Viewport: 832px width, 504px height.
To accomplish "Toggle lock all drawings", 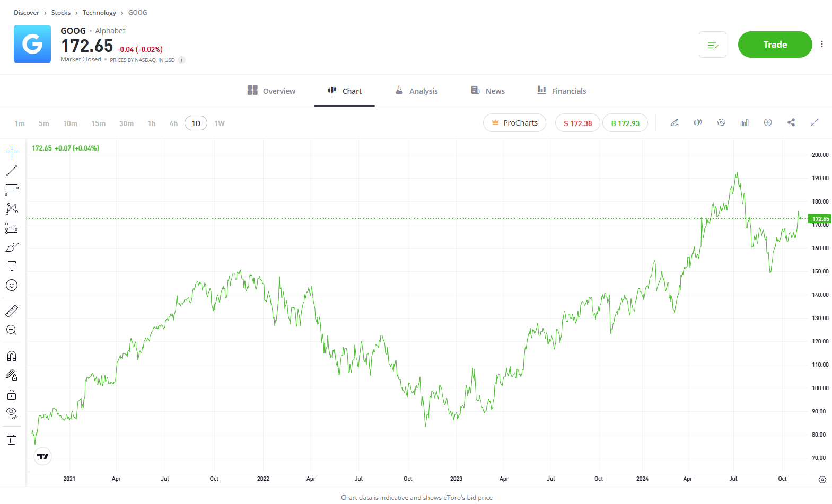I will [x=12, y=394].
